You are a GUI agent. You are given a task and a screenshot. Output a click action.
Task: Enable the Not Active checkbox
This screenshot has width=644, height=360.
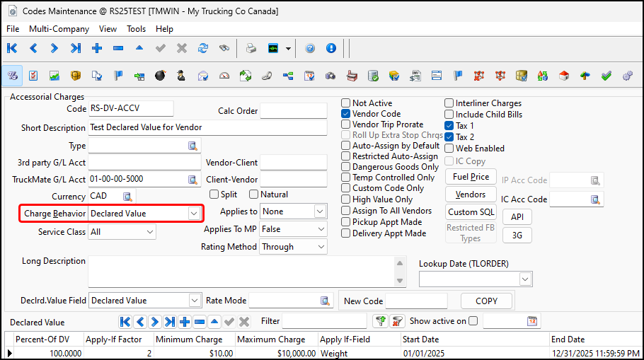point(346,103)
